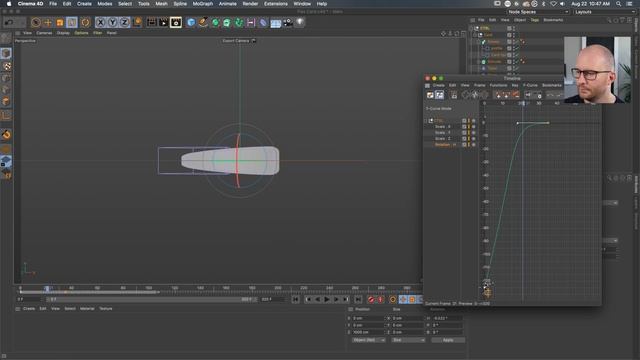The height and width of the screenshot is (360, 640).
Task: Open Object Manager Tags menu
Action: [534, 20]
